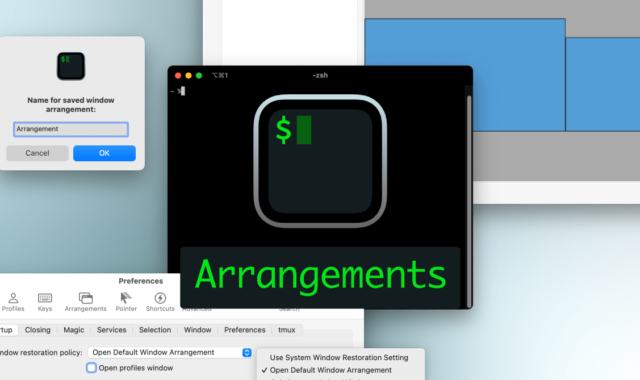Screen dimensions: 640x380
Task: Enable the Open profiles window checkbox
Action: [x=91, y=368]
